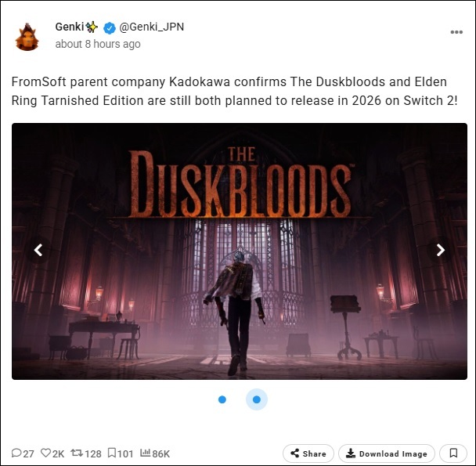Open the more options three-dot menu

[x=456, y=32]
